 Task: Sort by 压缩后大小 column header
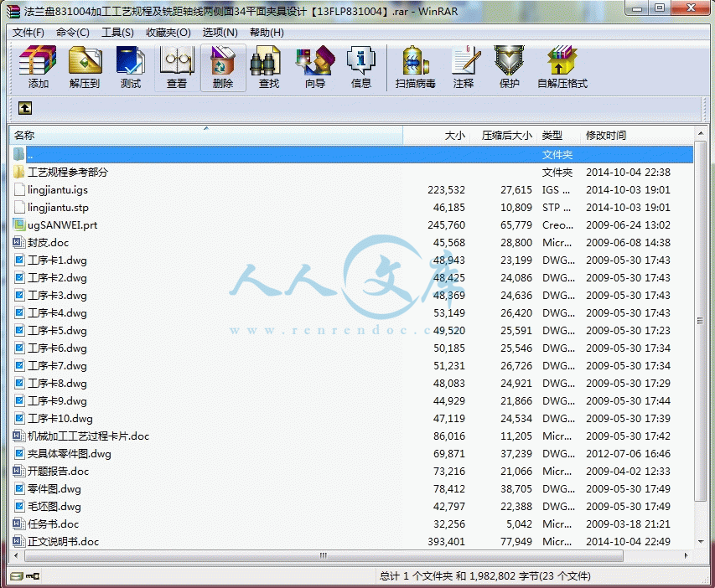tap(502, 136)
